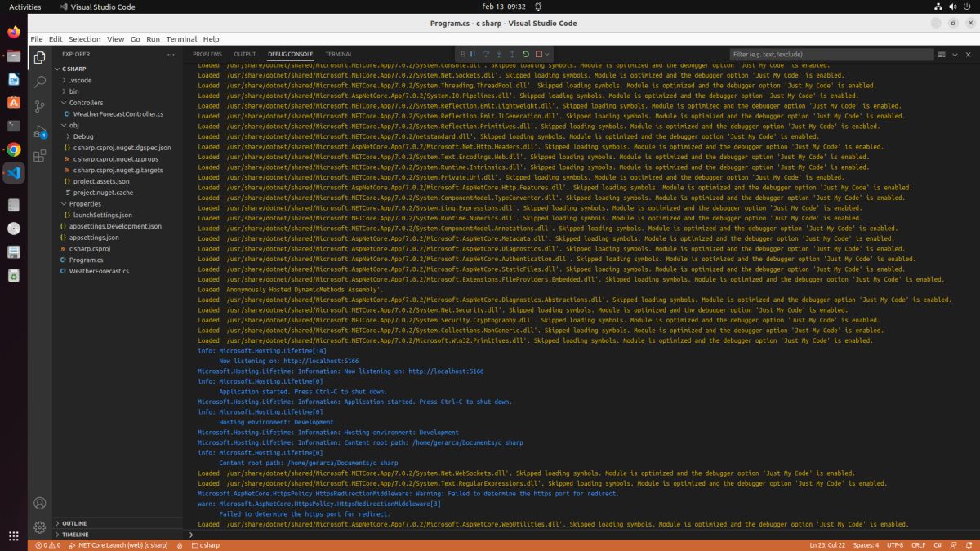Maximize panel with chevron arrow
This screenshot has height=551, width=980.
(955, 55)
